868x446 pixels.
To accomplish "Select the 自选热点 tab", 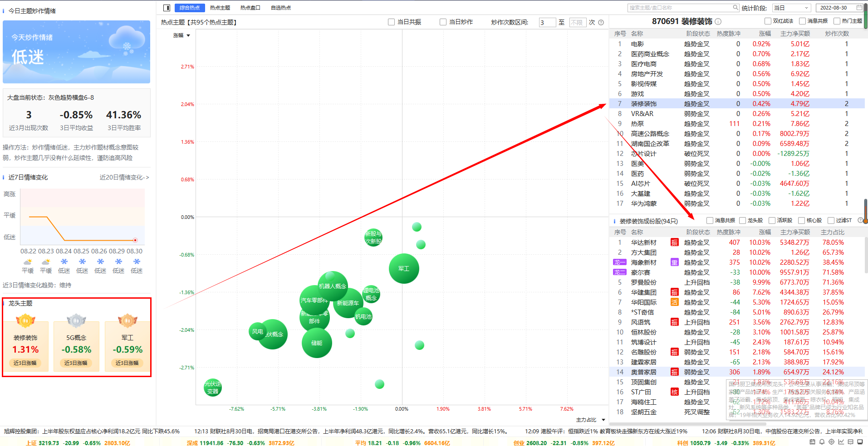I will [281, 8].
